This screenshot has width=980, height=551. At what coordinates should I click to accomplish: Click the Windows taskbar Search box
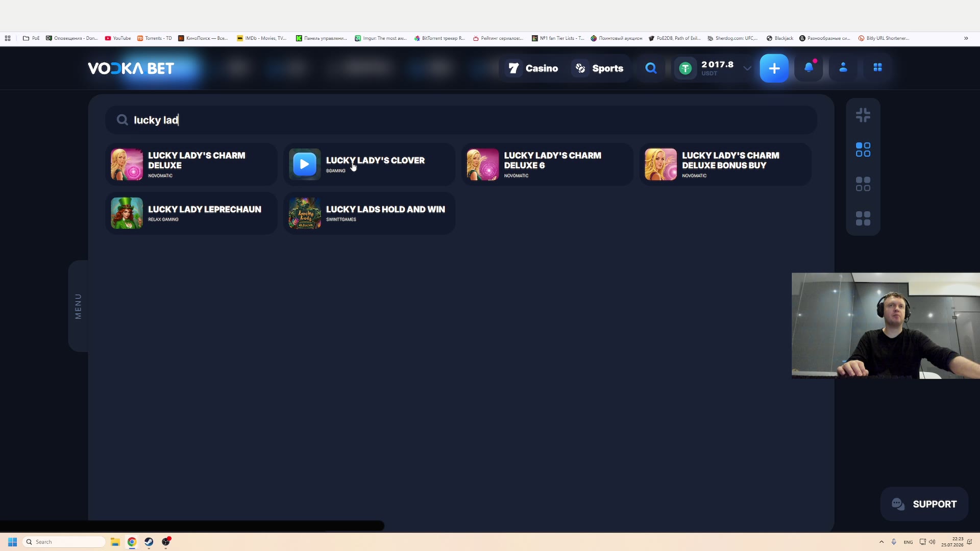coord(64,542)
